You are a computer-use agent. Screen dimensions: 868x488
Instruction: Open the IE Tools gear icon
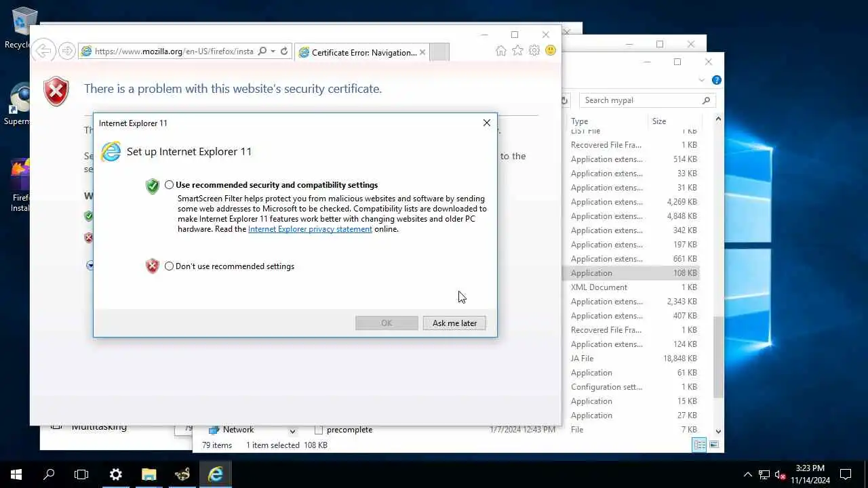coord(534,51)
